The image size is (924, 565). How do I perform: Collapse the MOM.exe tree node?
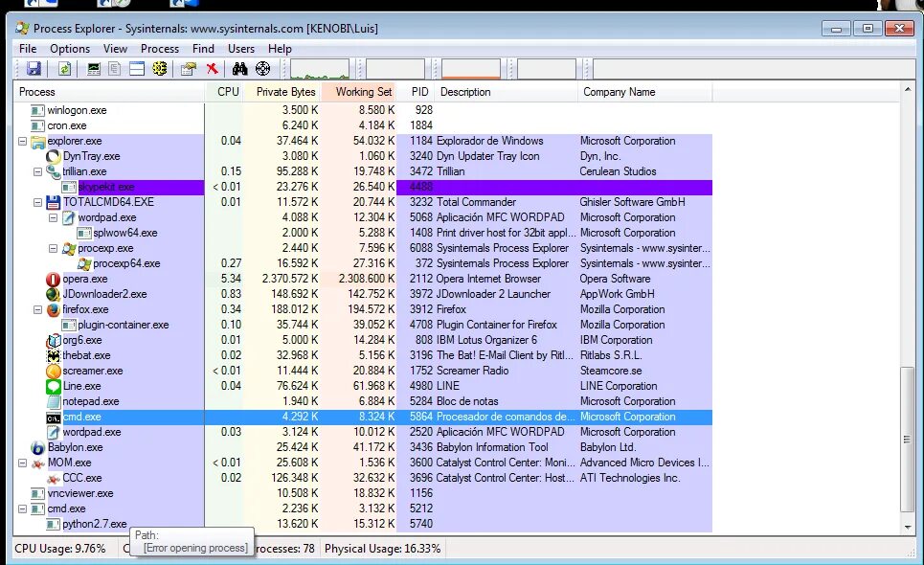[x=22, y=463]
